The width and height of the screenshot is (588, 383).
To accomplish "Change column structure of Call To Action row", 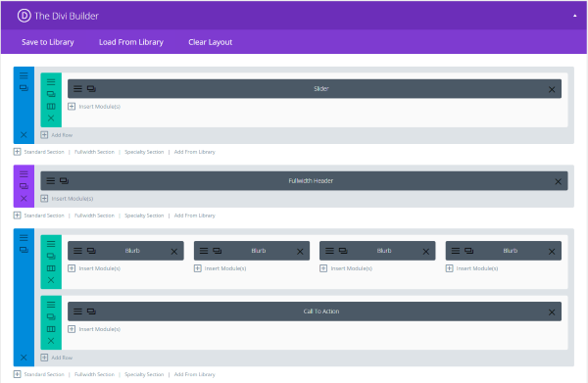I will coord(51,329).
